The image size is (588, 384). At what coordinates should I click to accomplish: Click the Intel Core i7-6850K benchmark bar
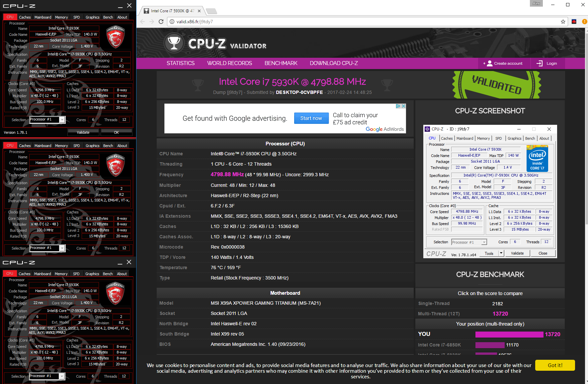pyautogui.click(x=490, y=345)
